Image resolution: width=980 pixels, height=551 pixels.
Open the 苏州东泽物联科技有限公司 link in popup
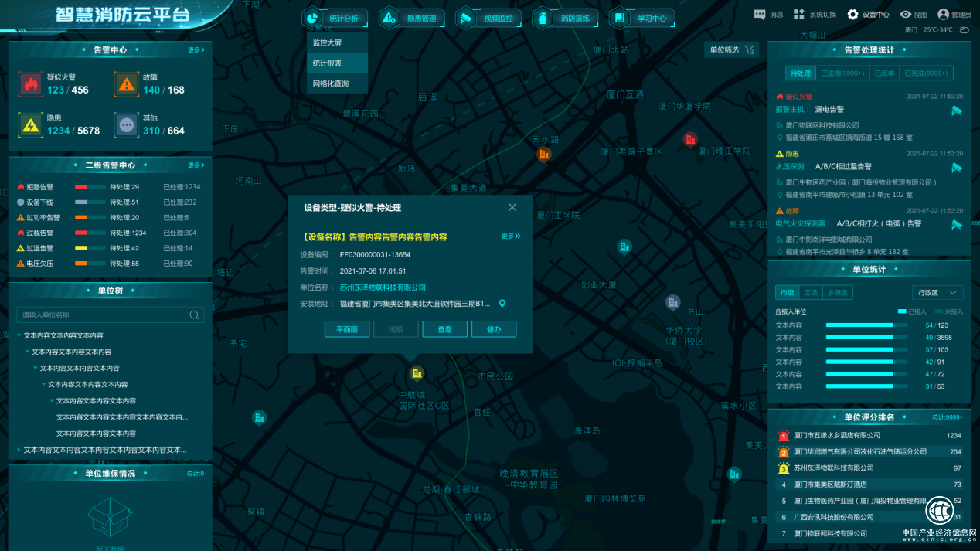click(383, 287)
